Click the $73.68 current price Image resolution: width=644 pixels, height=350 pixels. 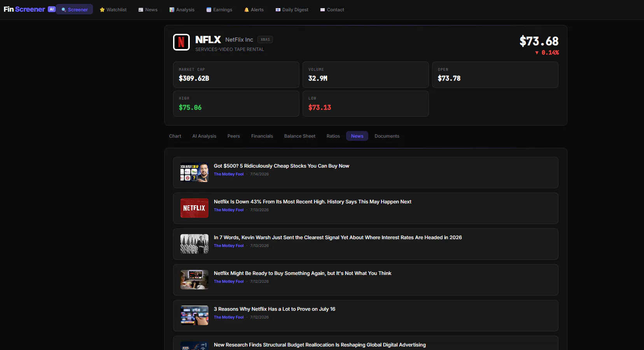539,41
